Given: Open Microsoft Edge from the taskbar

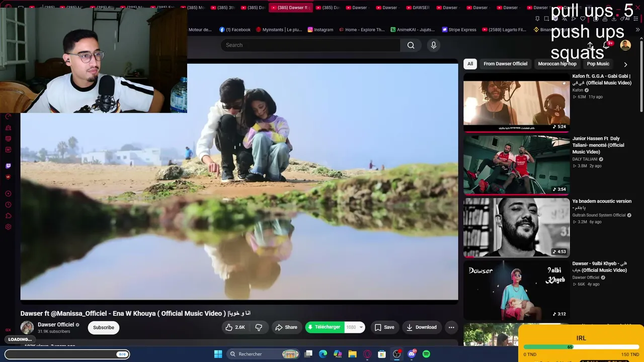Looking at the screenshot, I should [x=323, y=354].
